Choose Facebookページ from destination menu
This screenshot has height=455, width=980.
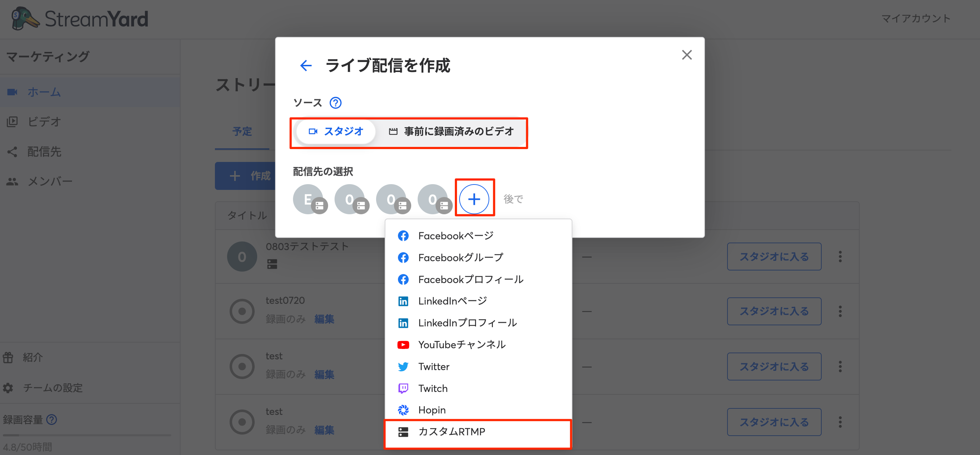point(478,236)
